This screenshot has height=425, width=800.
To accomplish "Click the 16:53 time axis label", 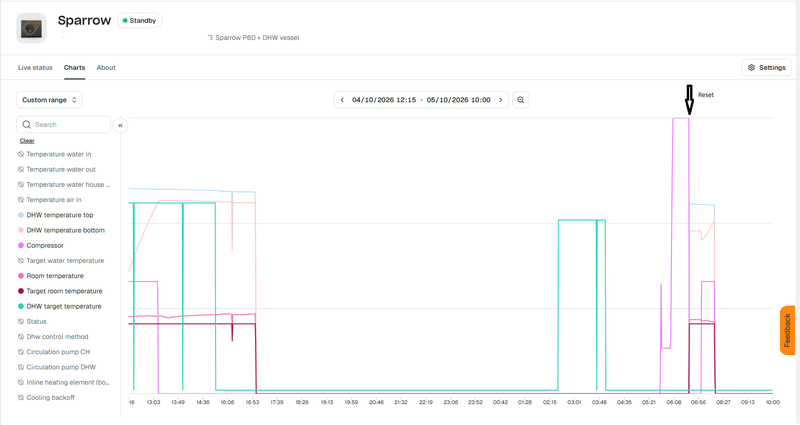I will 252,402.
